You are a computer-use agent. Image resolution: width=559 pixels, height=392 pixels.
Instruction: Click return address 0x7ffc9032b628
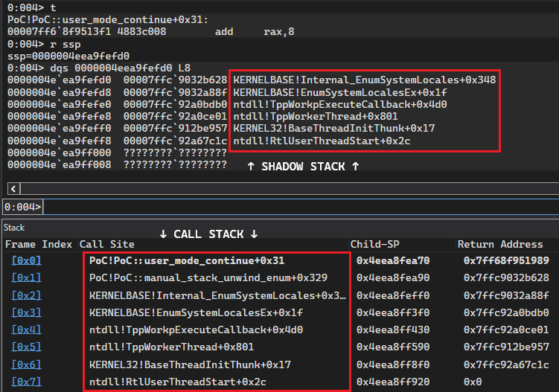pyautogui.click(x=506, y=277)
